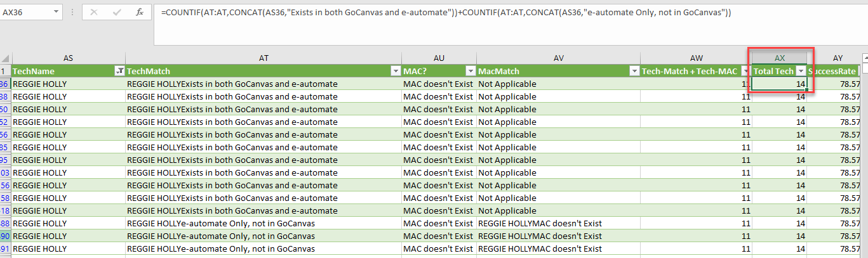This screenshot has width=868, height=258.
Task: Click the TechName header cell
Action: point(69,71)
